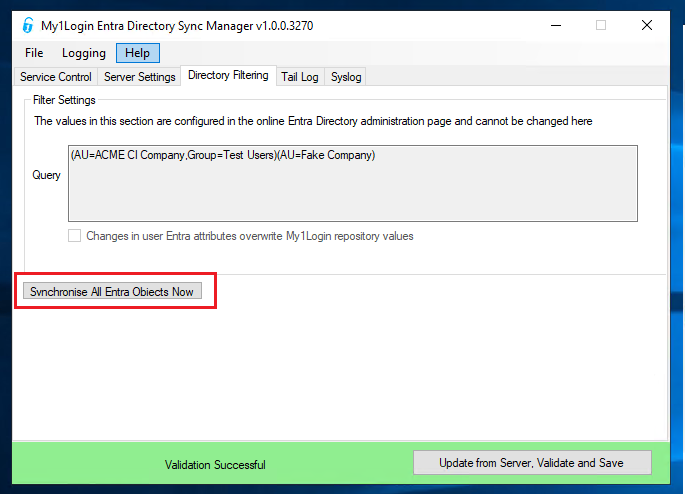Close the Sync Manager window

(647, 25)
